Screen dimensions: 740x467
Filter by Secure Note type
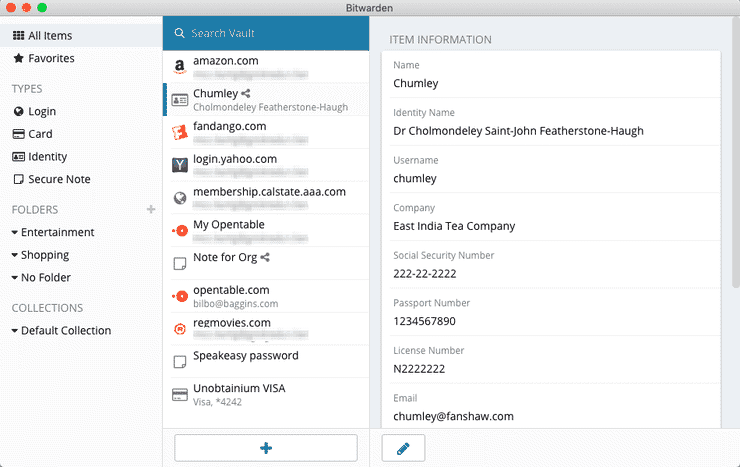pos(81,179)
